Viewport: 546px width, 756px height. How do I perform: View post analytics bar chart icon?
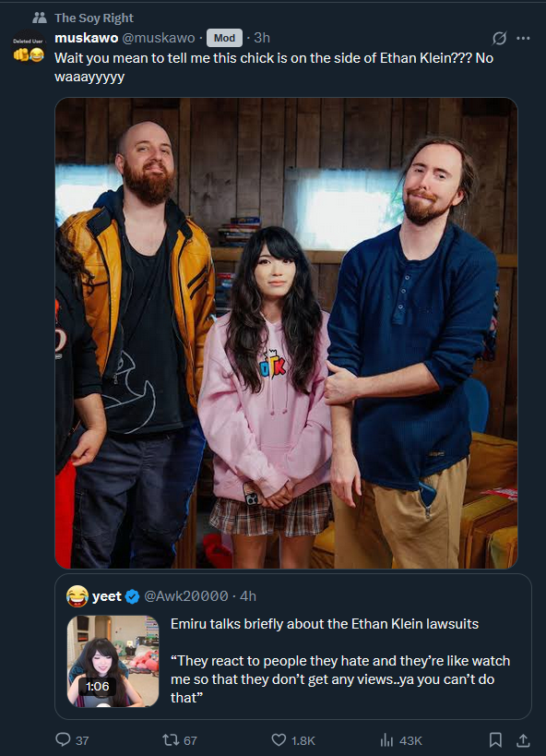tap(387, 739)
